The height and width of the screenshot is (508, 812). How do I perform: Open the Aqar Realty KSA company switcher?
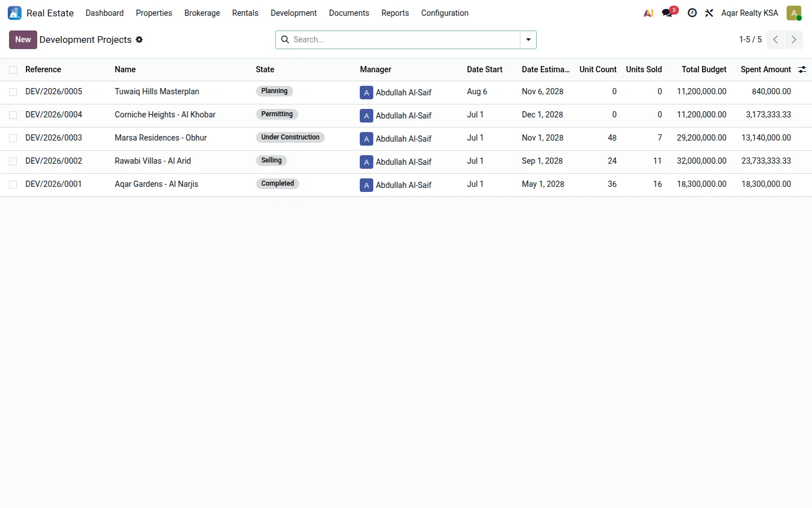pyautogui.click(x=749, y=13)
